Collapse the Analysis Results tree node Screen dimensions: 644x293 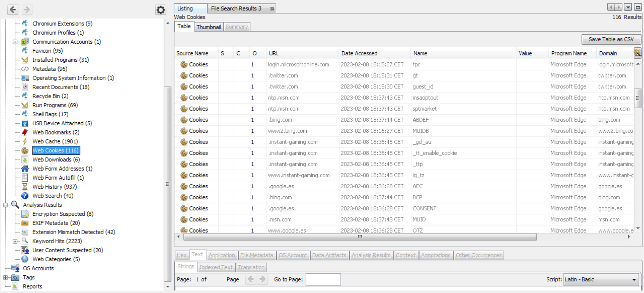pyautogui.click(x=5, y=205)
